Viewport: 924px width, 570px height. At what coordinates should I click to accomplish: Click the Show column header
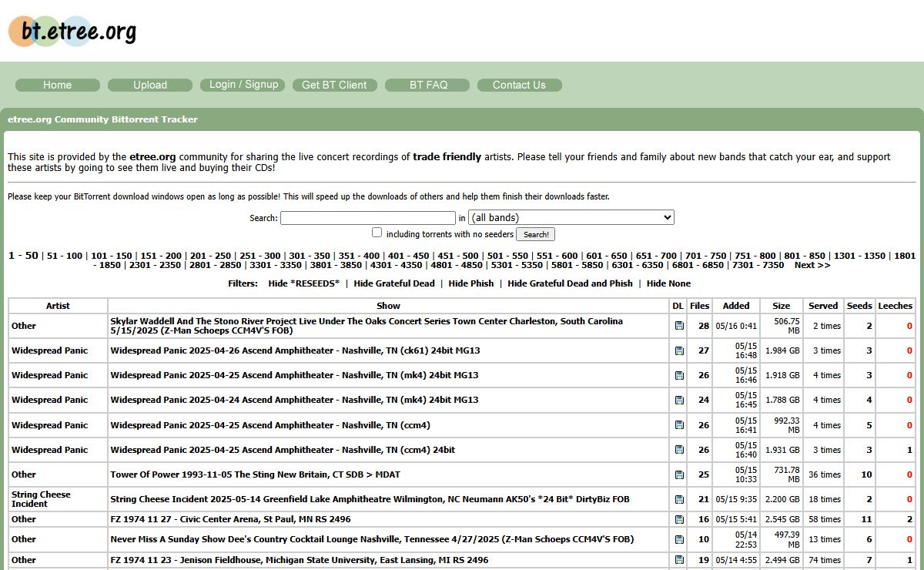point(388,306)
